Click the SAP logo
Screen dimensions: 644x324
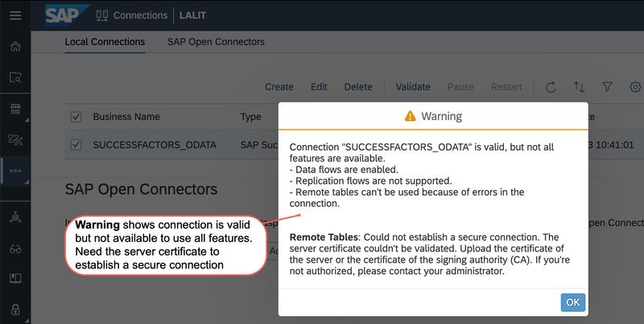coord(67,15)
